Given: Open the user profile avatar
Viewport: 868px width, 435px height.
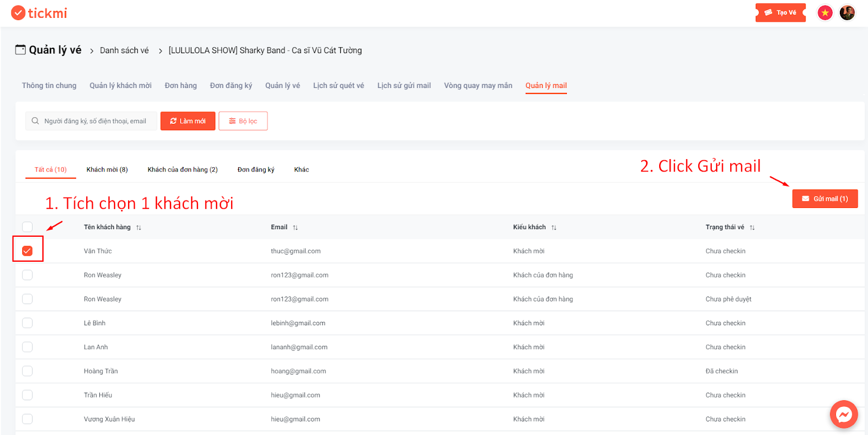Looking at the screenshot, I should tap(847, 12).
